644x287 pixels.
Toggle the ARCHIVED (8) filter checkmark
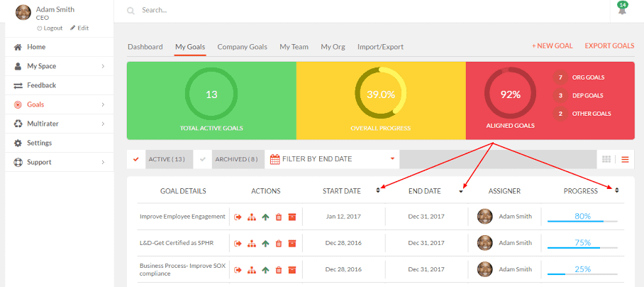[x=202, y=159]
